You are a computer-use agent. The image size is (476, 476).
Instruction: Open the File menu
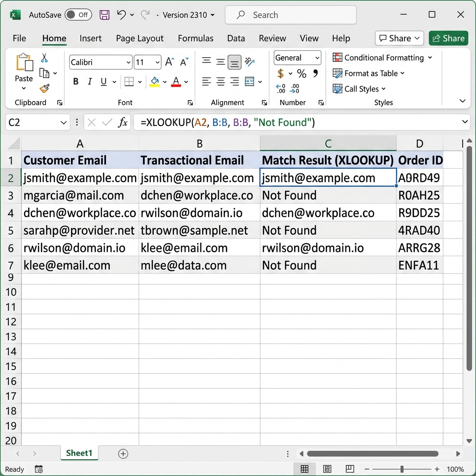[x=20, y=38]
